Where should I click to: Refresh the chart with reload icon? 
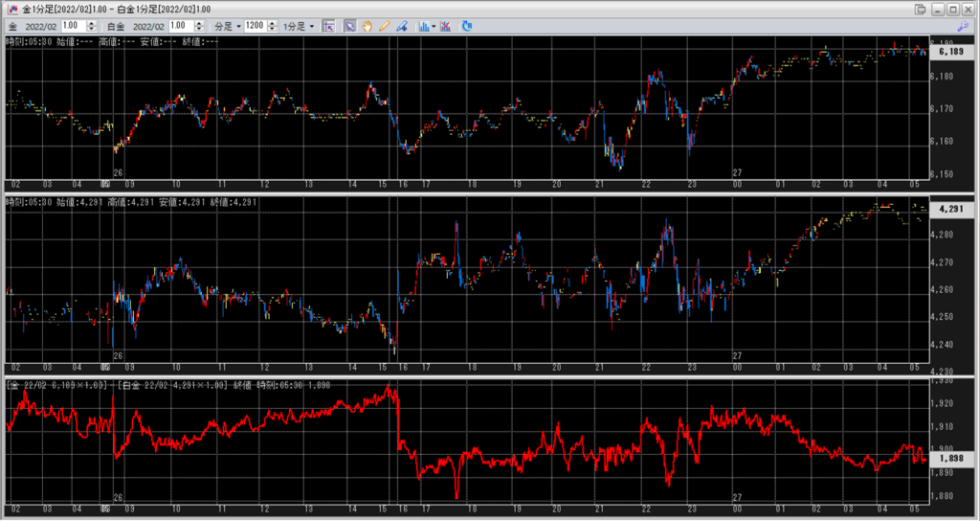[x=466, y=26]
